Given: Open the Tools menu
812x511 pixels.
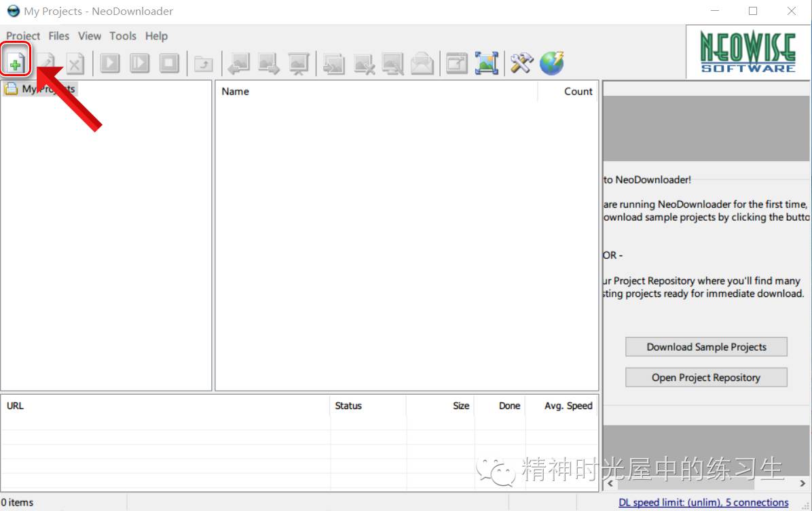Looking at the screenshot, I should tap(123, 36).
